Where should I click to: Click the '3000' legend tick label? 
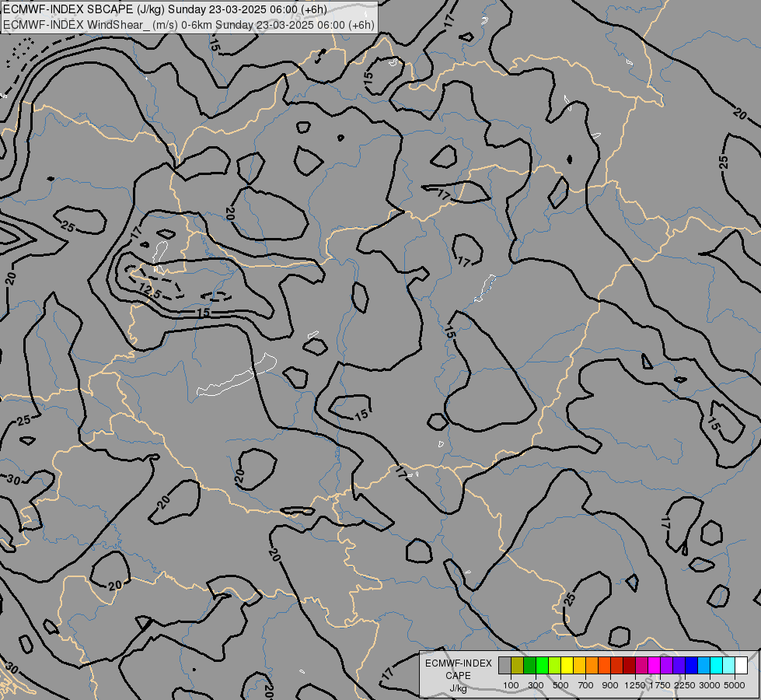pyautogui.click(x=710, y=685)
